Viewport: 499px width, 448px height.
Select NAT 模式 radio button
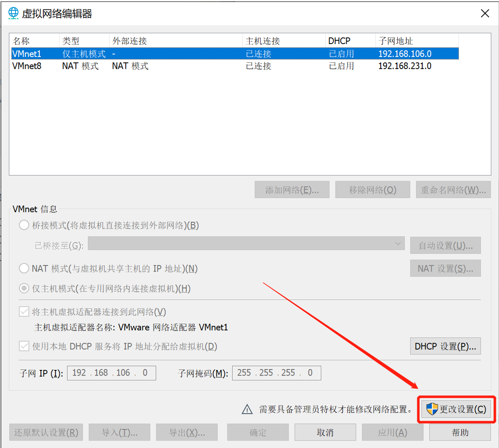[x=24, y=268]
